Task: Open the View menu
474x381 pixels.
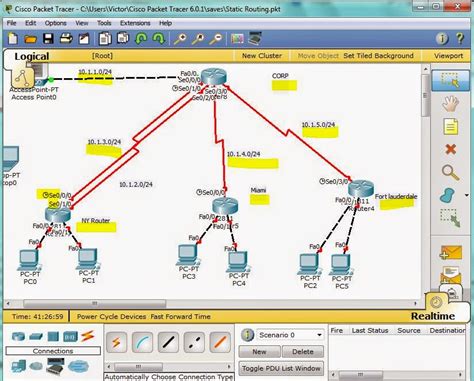Action: pyautogui.click(x=82, y=23)
